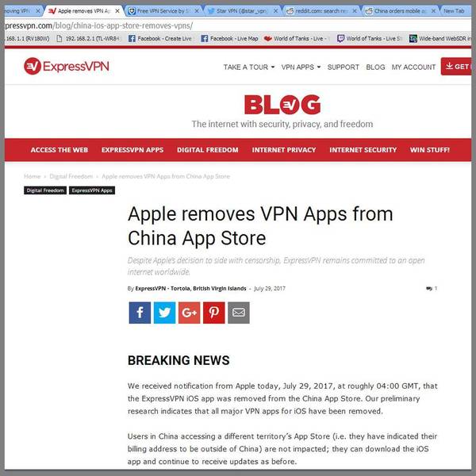Open Win Stuff! category
476x476 pixels.
430,150
